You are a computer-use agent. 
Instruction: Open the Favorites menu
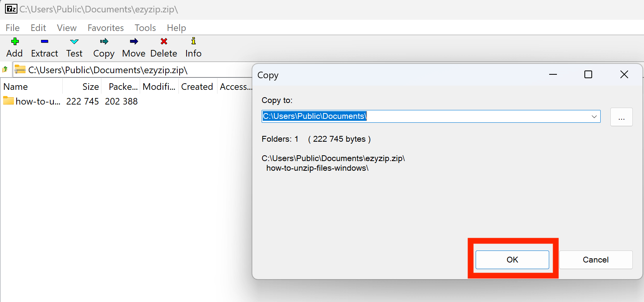pos(106,28)
